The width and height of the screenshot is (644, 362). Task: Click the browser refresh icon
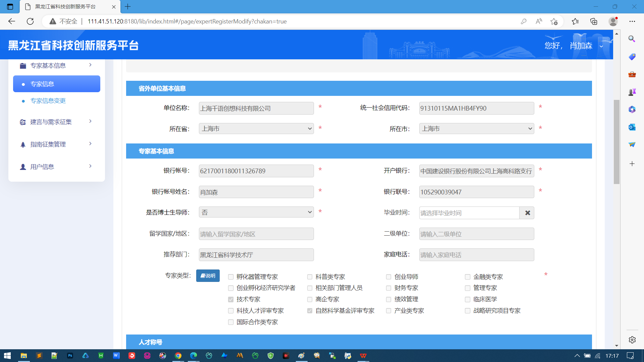[x=30, y=21]
